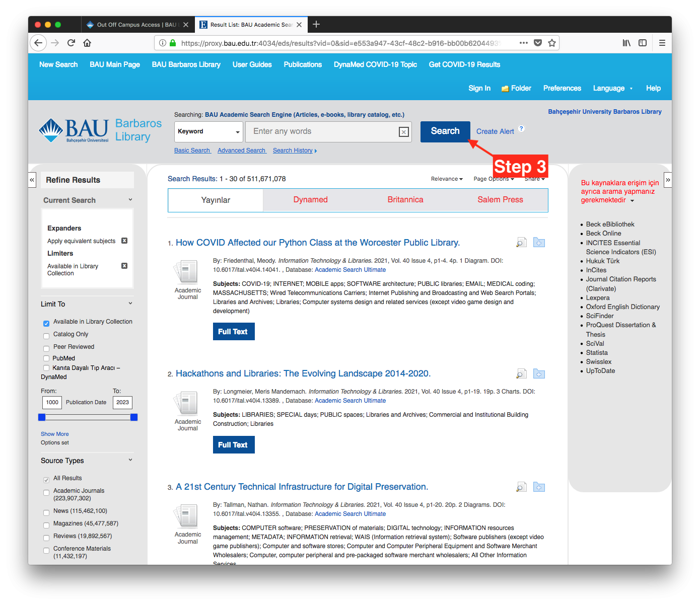Open the Britannica tab
Viewport: 700px width, 605px height.
pos(405,200)
